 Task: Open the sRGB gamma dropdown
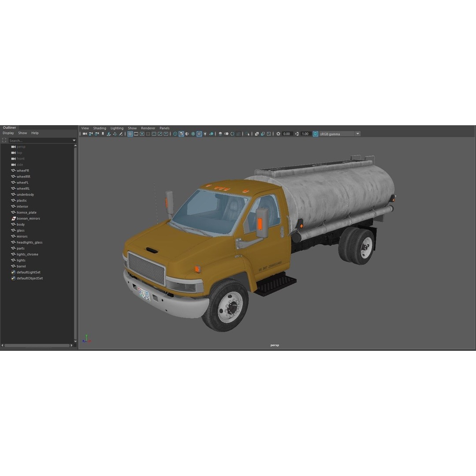coord(357,134)
